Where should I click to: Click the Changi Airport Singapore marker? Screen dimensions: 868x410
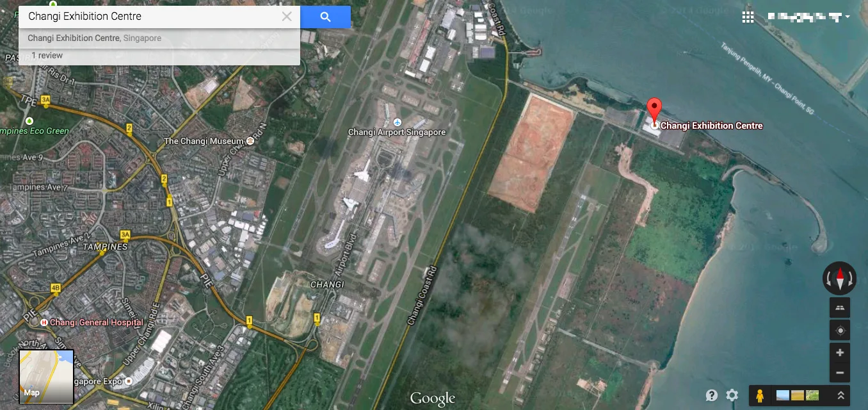point(398,122)
